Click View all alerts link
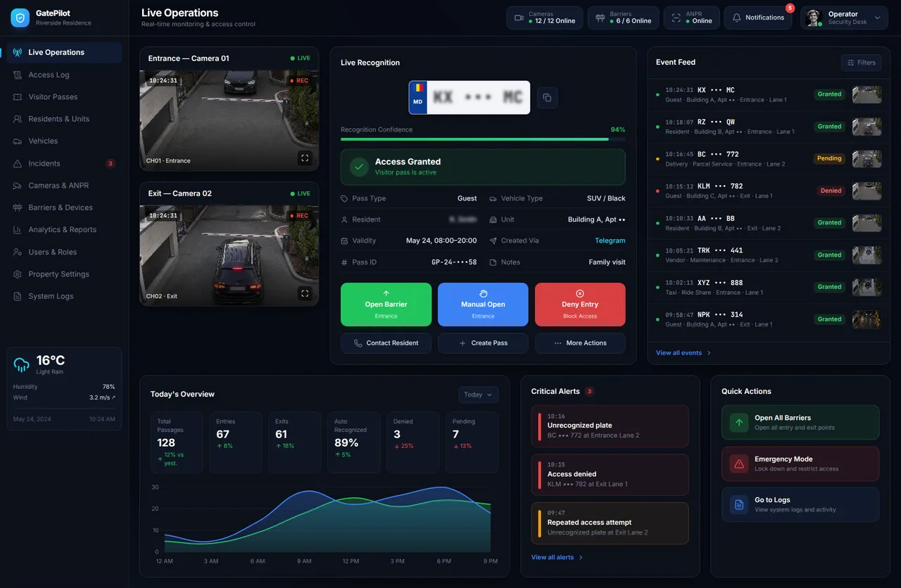The image size is (901, 588). coord(557,557)
